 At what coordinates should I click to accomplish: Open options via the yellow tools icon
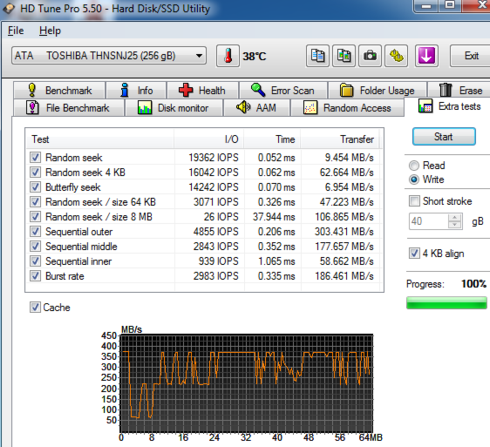click(396, 56)
